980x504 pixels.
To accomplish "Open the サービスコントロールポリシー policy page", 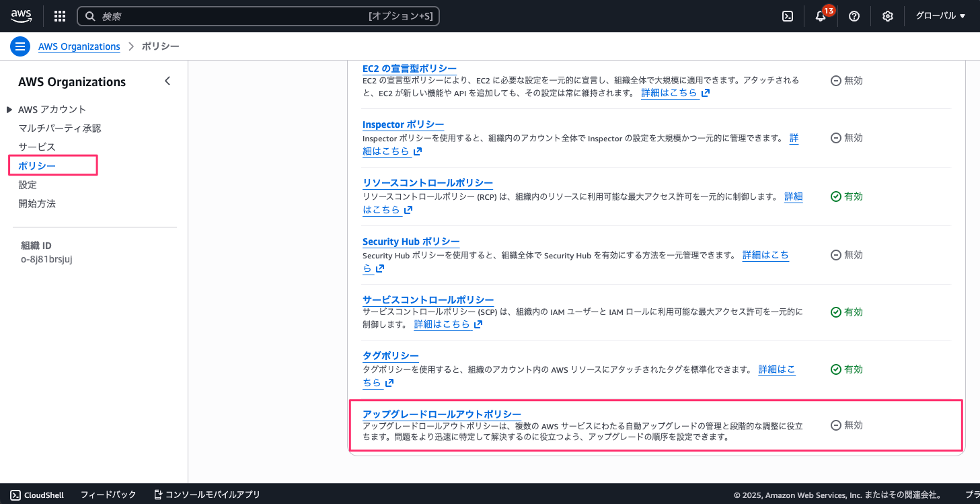I will [x=429, y=299].
